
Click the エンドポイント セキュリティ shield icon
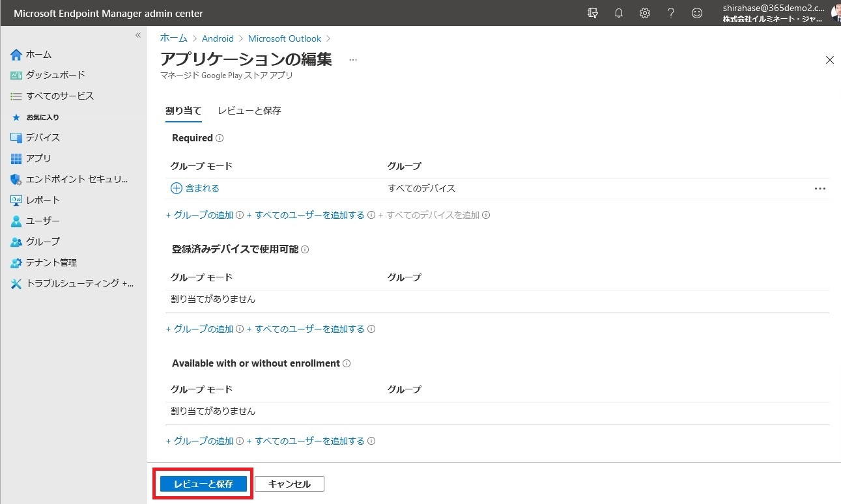point(16,180)
